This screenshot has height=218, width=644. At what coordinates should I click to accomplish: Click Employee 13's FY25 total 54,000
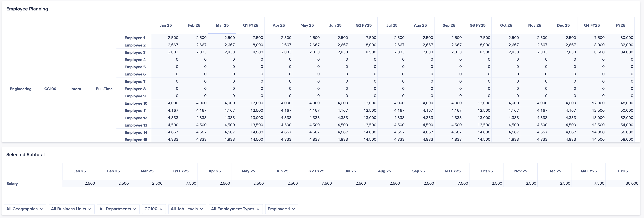[x=626, y=125]
